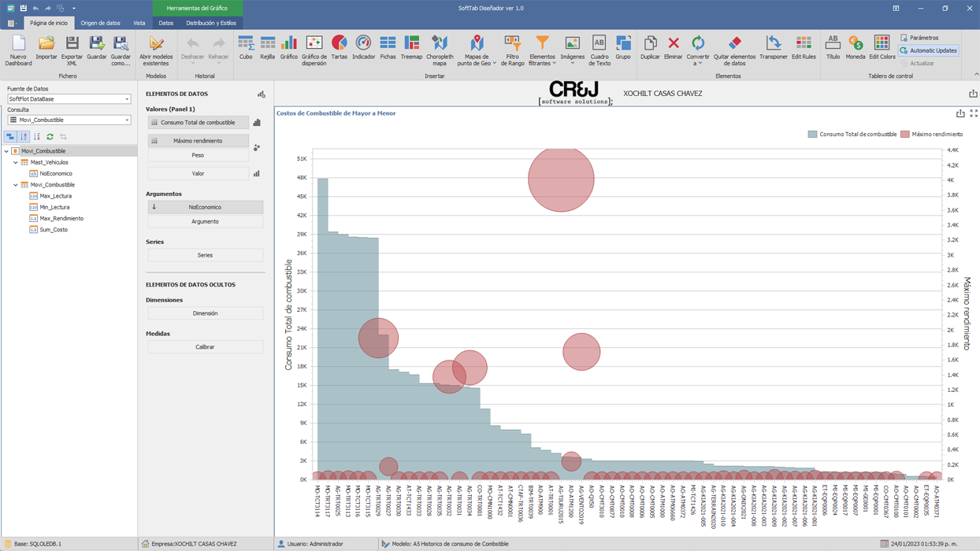Insert an Indicador gauge element
Screen dimensions: 980x551
click(363, 47)
